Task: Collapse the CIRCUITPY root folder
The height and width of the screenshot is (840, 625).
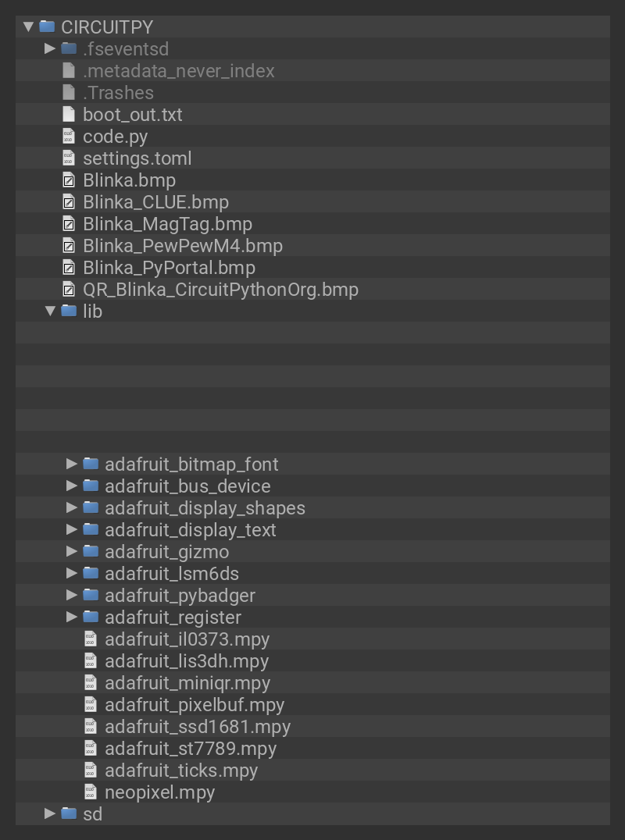Action: pyautogui.click(x=29, y=27)
